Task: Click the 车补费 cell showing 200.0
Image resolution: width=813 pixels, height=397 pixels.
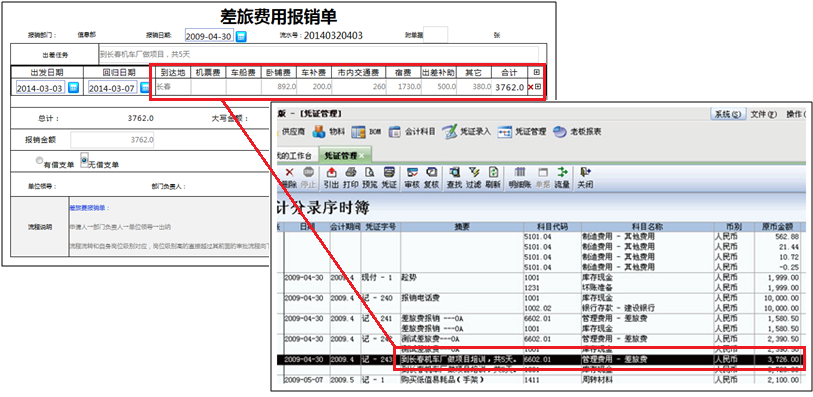Action: point(314,87)
